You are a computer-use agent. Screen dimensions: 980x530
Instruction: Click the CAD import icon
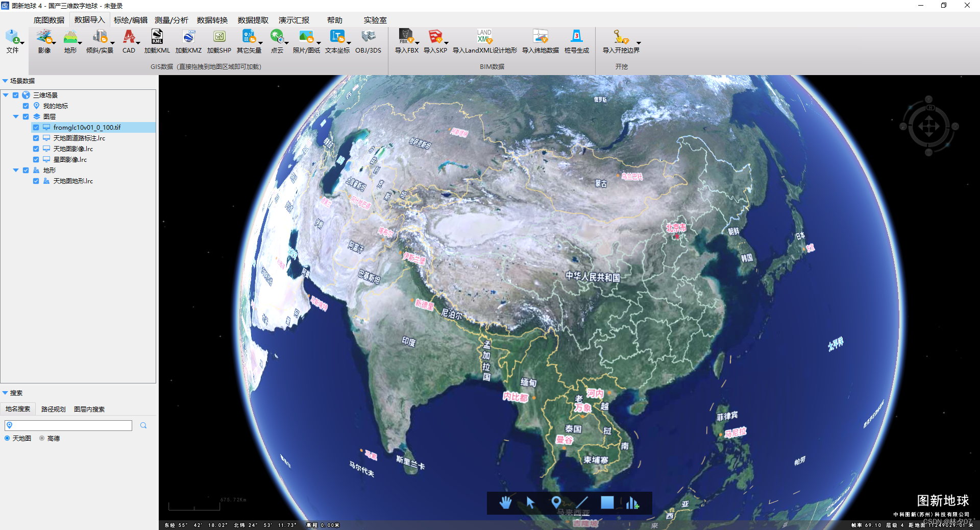coord(129,37)
